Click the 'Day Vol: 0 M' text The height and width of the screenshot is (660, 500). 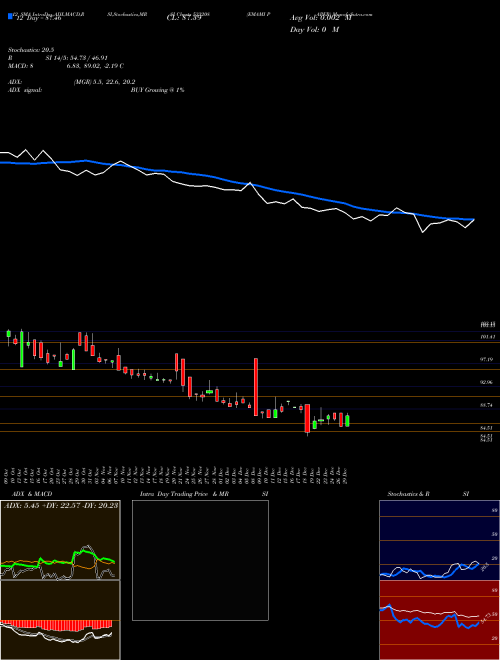point(314,30)
